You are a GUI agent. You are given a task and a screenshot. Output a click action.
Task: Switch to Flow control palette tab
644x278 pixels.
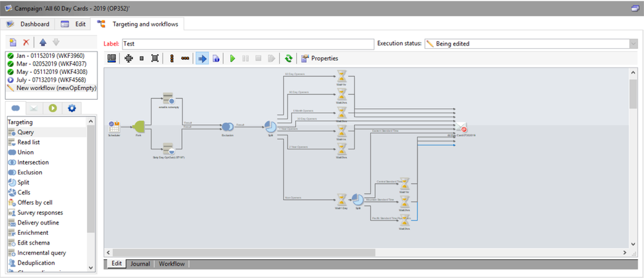(x=53, y=108)
